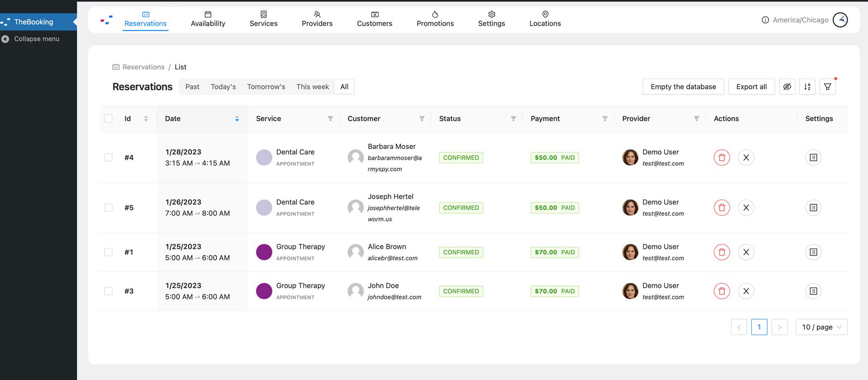868x380 pixels.
Task: Click the trash delete icon for reservation #3
Action: (x=721, y=291)
